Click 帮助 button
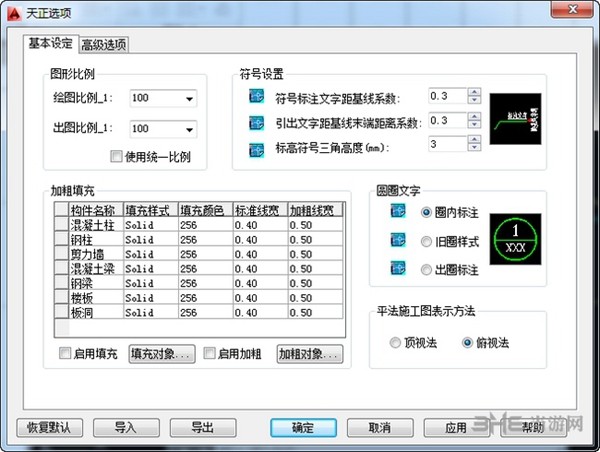This screenshot has height=452, width=600. point(534,428)
